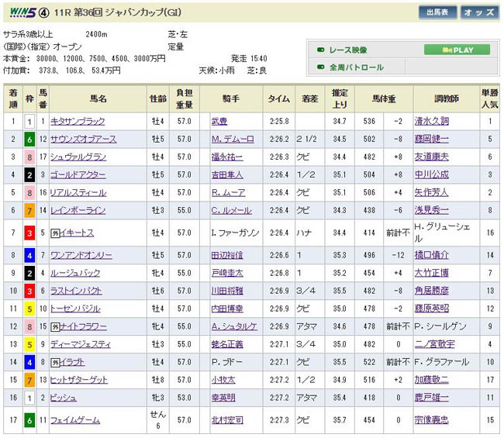
Task: Open the 出馬表 tab button
Action: [438, 12]
